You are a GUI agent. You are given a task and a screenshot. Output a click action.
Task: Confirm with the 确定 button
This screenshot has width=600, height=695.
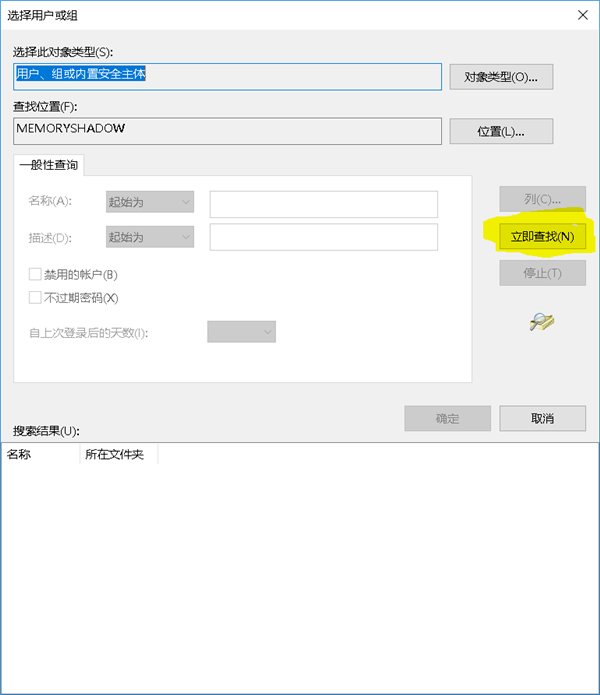pyautogui.click(x=447, y=418)
